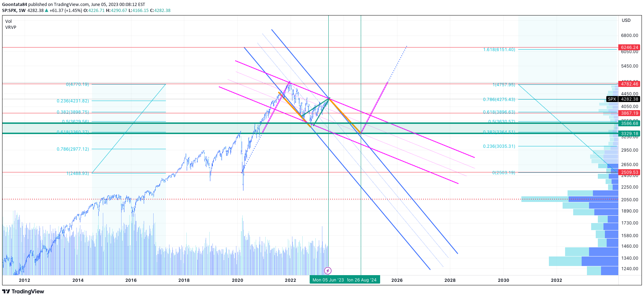
Task: Click the H:4290.67 high value in the header
Action: pos(117,11)
